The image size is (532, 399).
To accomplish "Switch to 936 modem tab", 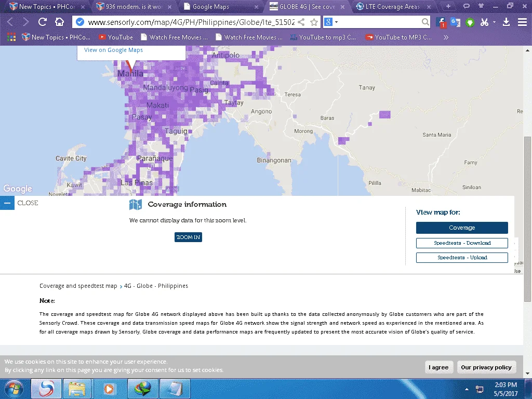I will (x=134, y=6).
